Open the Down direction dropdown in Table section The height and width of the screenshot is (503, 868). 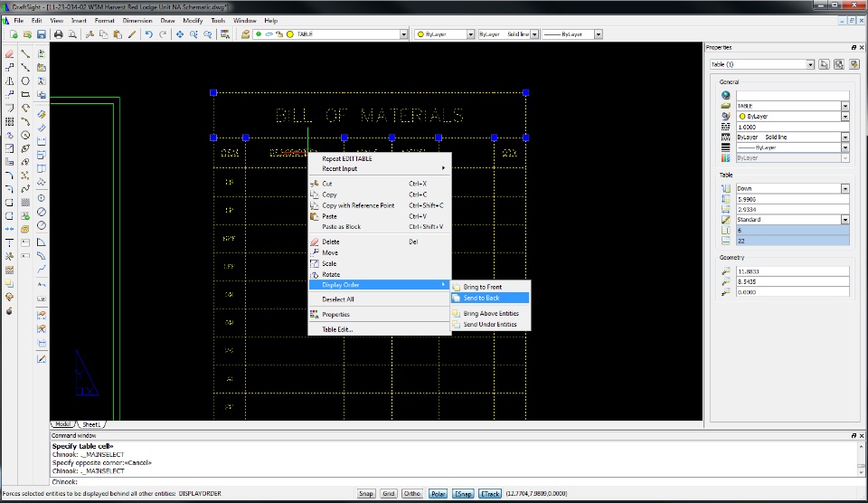coord(845,188)
